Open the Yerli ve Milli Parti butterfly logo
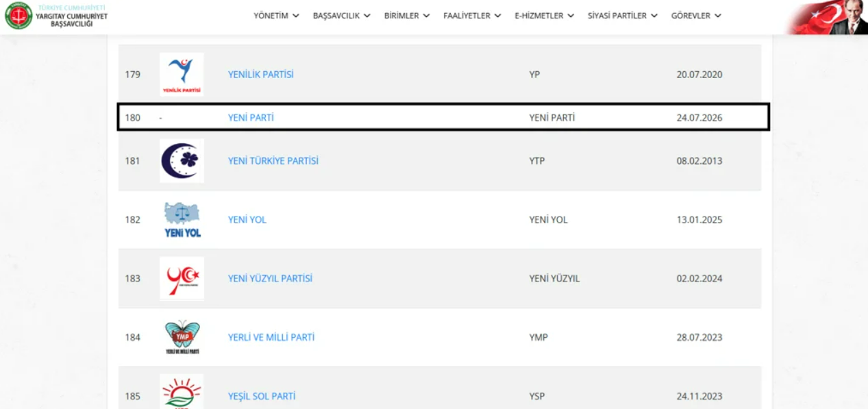This screenshot has width=868, height=409. click(182, 337)
